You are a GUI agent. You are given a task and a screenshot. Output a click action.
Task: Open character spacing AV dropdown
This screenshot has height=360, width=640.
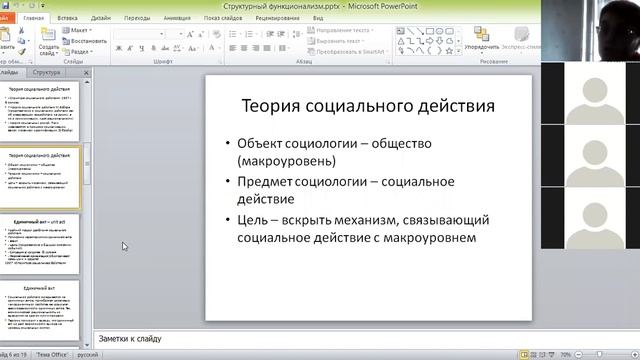[178, 49]
